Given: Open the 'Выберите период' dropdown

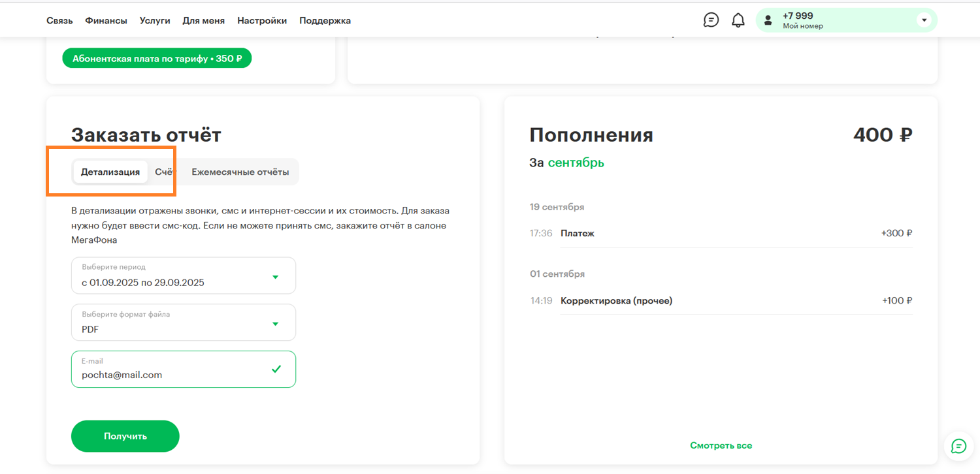Looking at the screenshot, I should [183, 275].
